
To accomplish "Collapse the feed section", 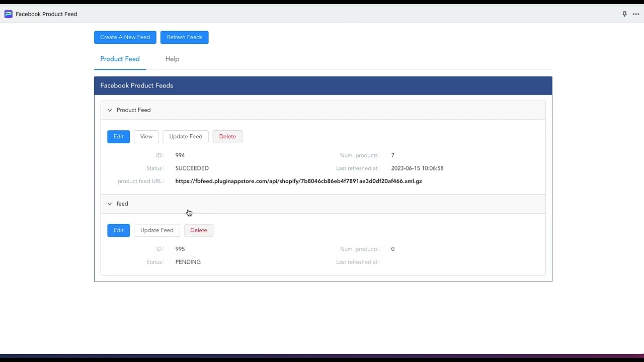I will click(110, 204).
